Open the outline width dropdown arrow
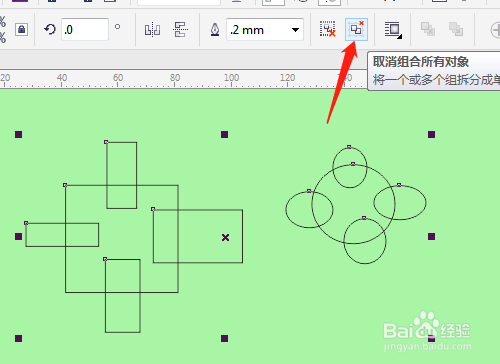The image size is (500, 364). coord(295,30)
